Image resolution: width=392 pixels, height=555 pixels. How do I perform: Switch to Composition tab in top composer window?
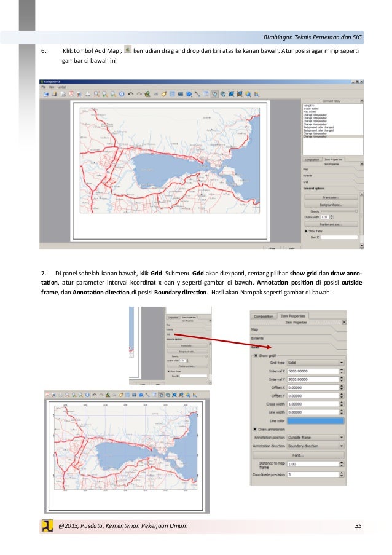(x=312, y=160)
